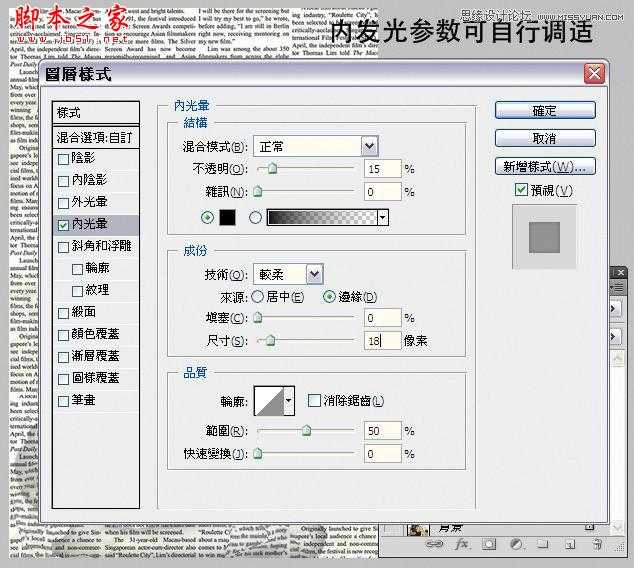The height and width of the screenshot is (568, 634).
Task: Enable the 內陰影 inner shadow checkbox
Action: pyautogui.click(x=63, y=181)
